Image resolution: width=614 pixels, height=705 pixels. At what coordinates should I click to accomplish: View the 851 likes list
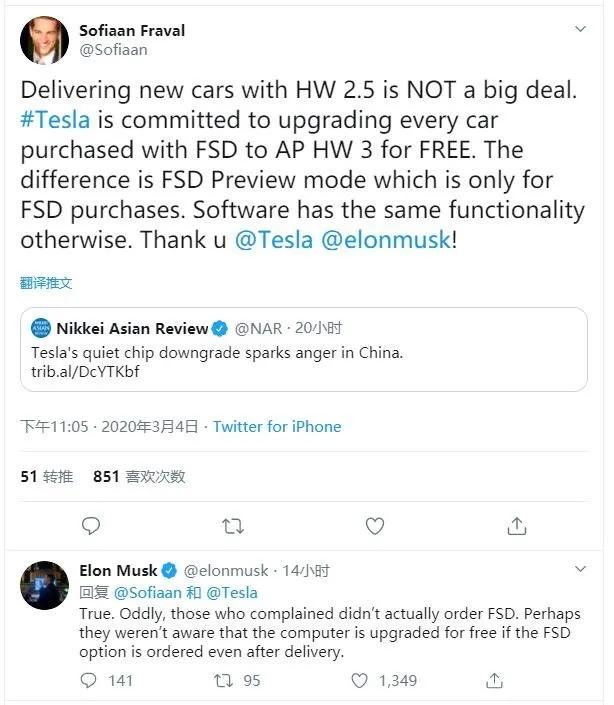coord(139,477)
